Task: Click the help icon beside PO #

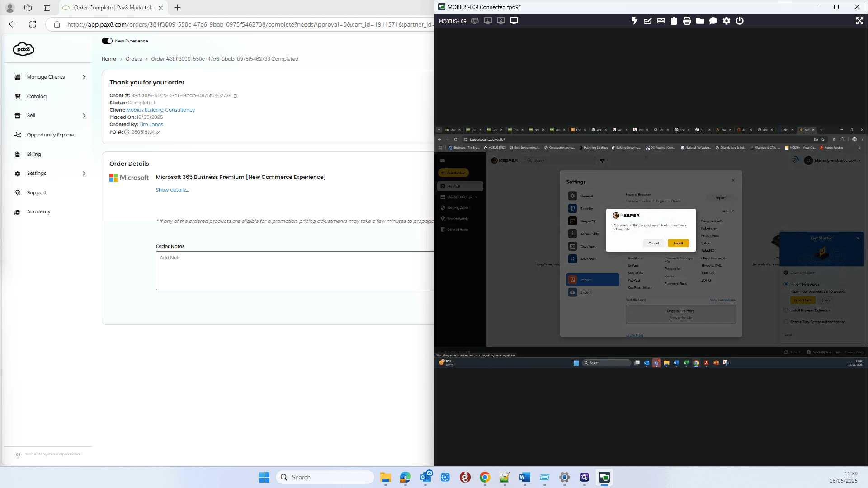Action: (x=127, y=132)
